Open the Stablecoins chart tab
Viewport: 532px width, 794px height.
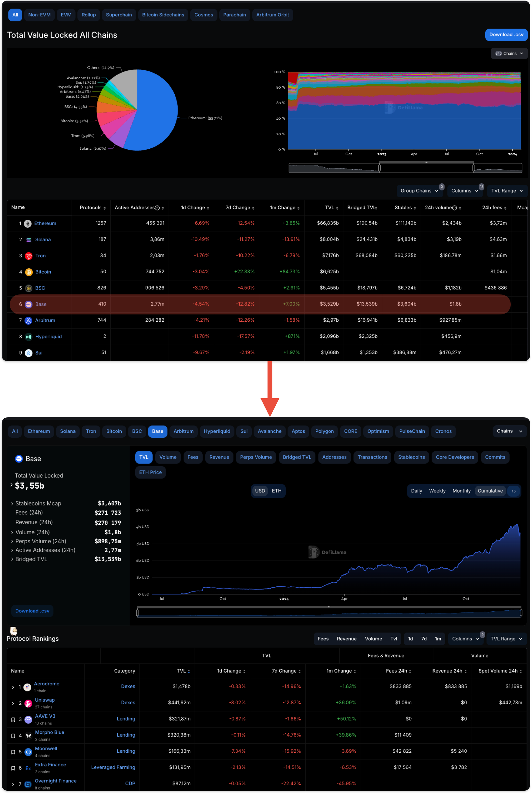point(411,457)
